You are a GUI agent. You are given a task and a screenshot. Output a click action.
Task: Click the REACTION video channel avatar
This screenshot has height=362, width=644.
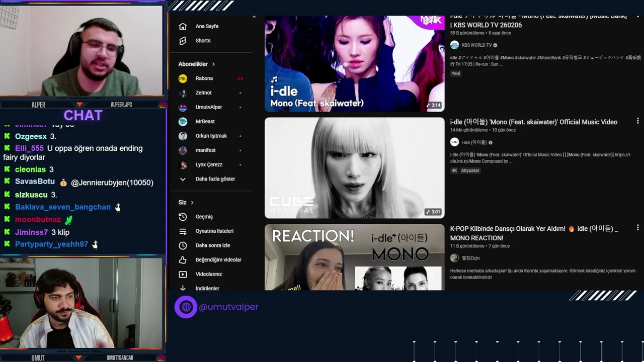point(454,258)
